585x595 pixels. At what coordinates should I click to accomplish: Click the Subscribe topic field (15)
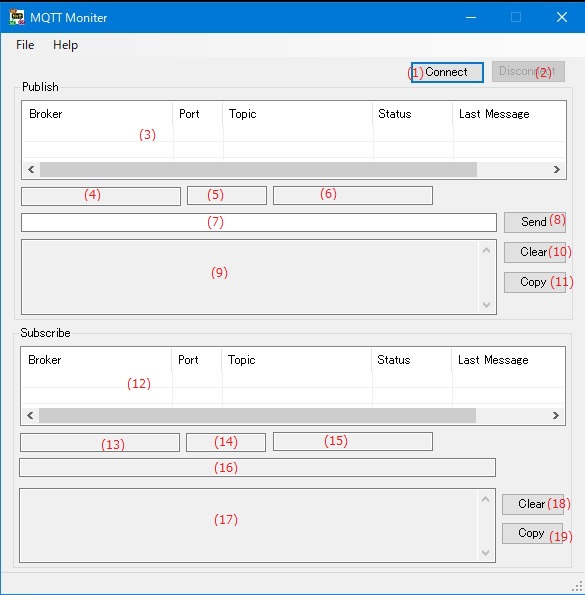pyautogui.click(x=353, y=441)
